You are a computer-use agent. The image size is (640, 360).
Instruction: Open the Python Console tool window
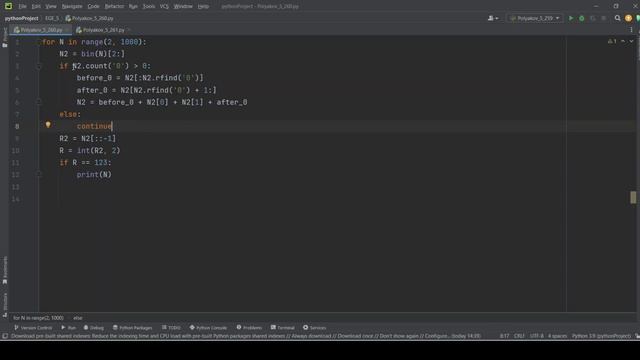(208, 328)
